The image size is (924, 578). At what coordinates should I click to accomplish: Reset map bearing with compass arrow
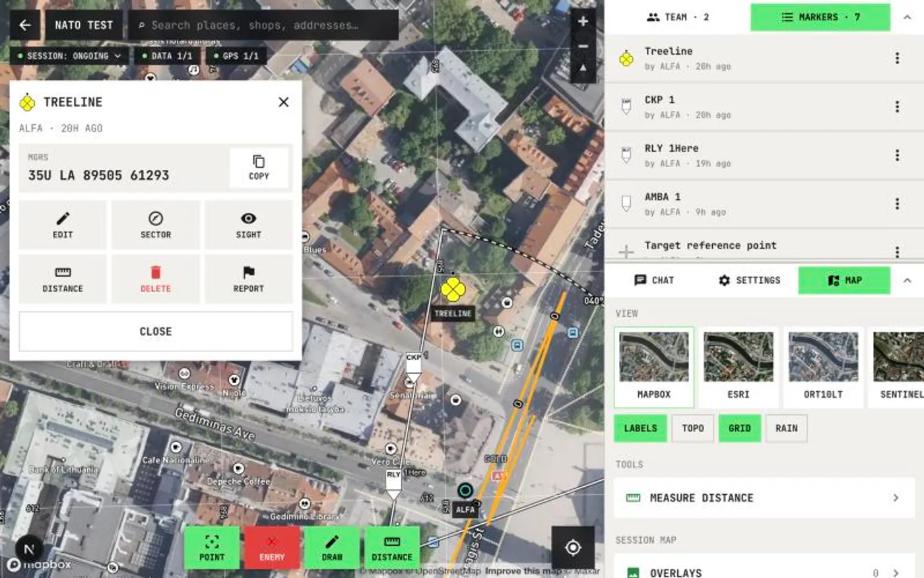coord(583,69)
